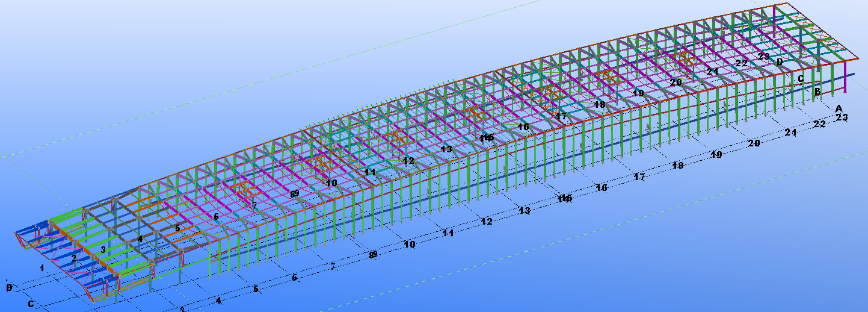Select roof-level grid label 22
The height and width of the screenshot is (312, 868).
(741, 63)
